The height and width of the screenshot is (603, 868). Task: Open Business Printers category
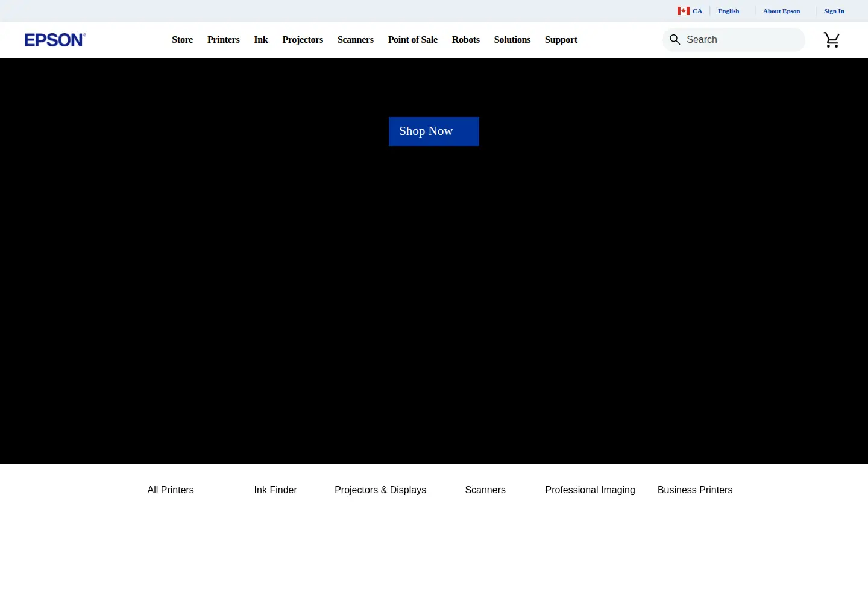[695, 490]
